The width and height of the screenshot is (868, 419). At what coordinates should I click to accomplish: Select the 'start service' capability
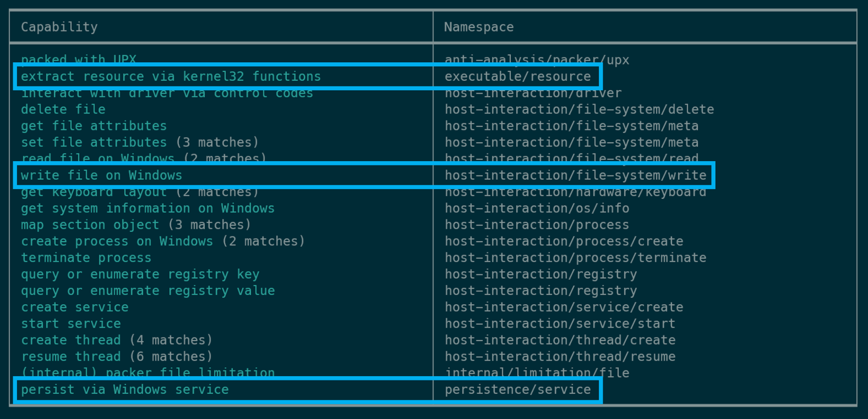[71, 323]
